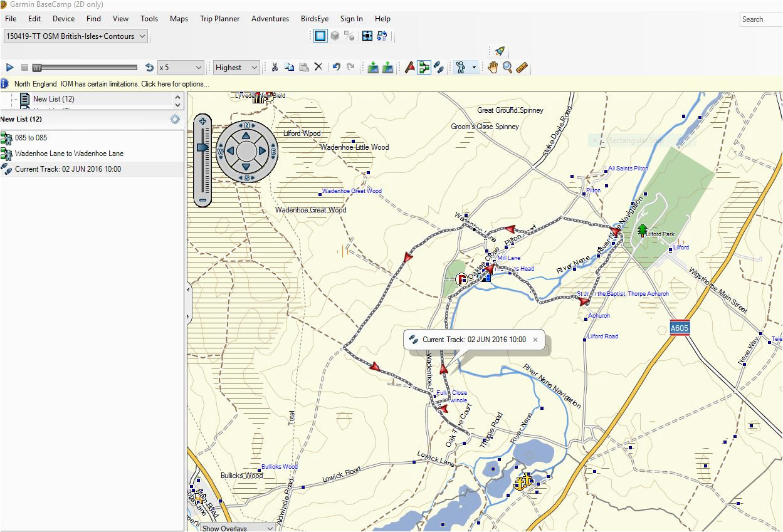Click the swap view arrows icon

coord(382,36)
